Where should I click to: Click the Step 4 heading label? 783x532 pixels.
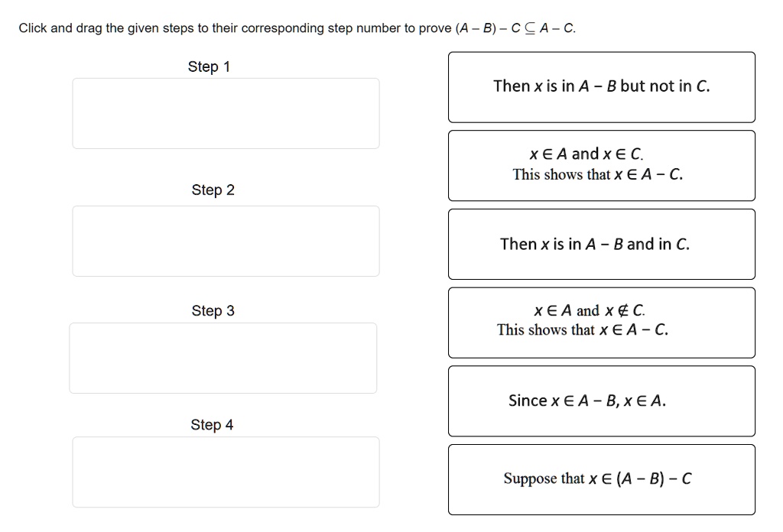point(211,424)
